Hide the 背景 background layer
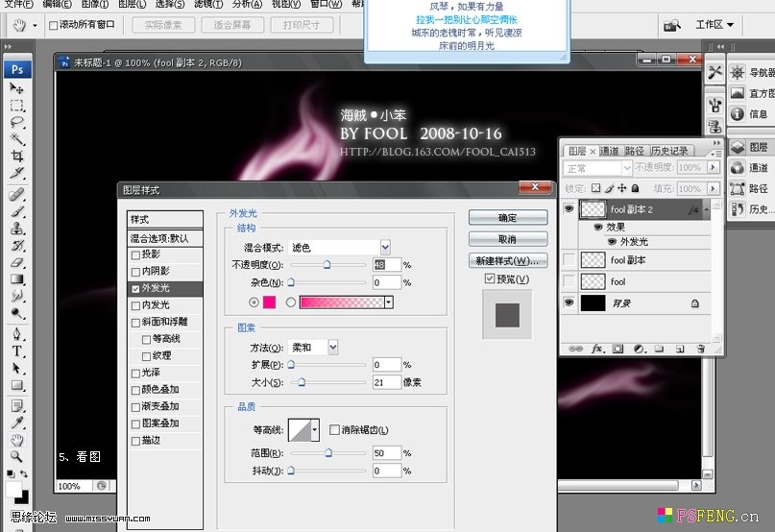 click(x=569, y=302)
